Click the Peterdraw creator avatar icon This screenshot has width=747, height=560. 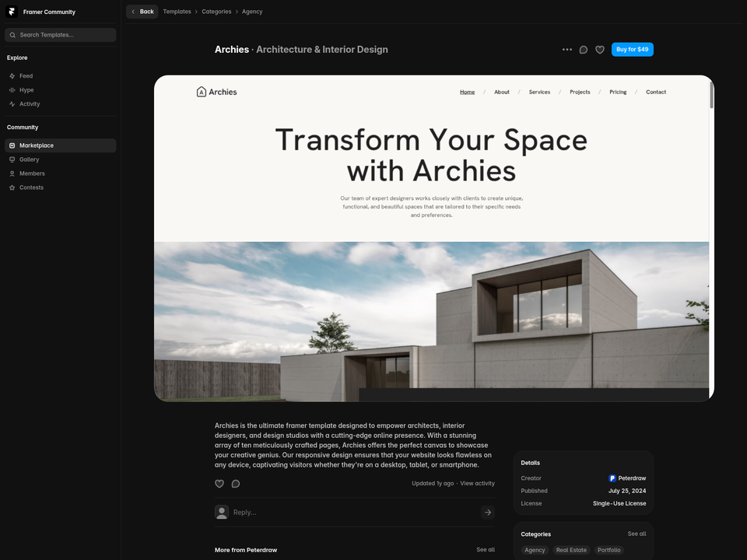click(612, 478)
